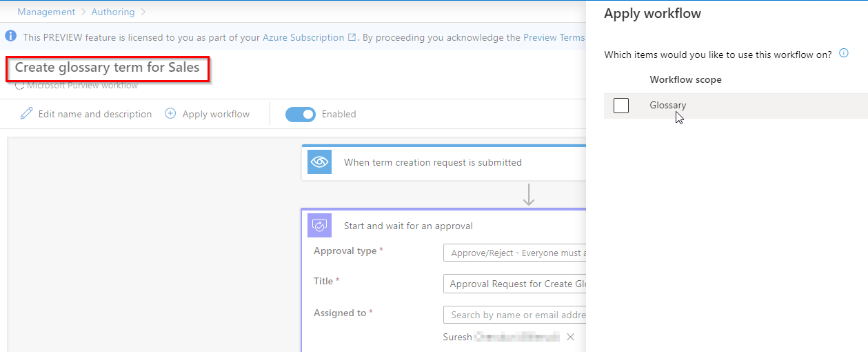868x352 pixels.
Task: Click the eye trigger icon
Action: [319, 162]
